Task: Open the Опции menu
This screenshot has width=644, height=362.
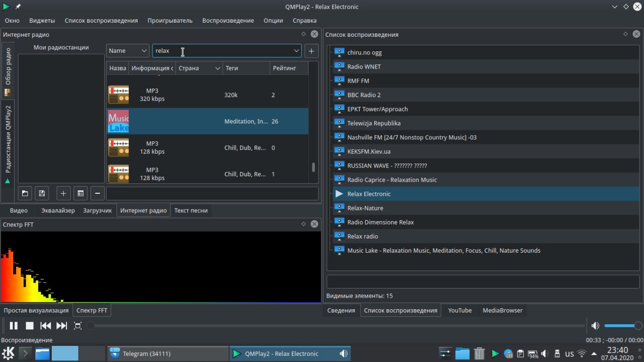Action: 273,21
